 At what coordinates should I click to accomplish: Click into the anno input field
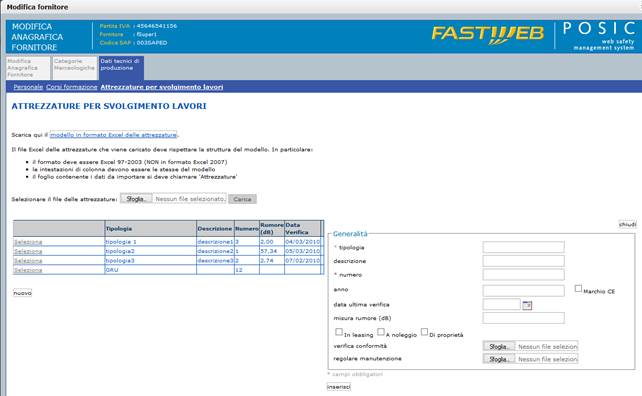(x=523, y=291)
